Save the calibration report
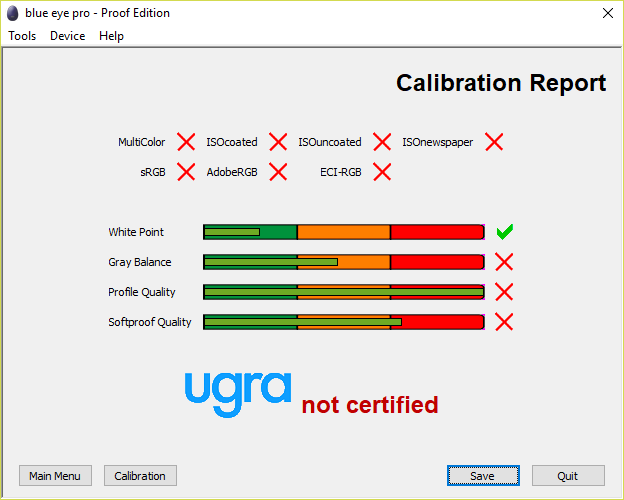The image size is (624, 500). [x=483, y=476]
